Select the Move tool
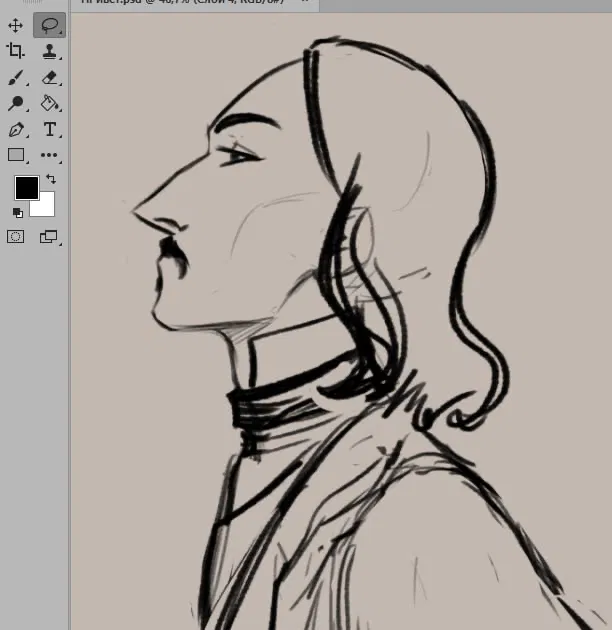The width and height of the screenshot is (612, 630). point(16,26)
